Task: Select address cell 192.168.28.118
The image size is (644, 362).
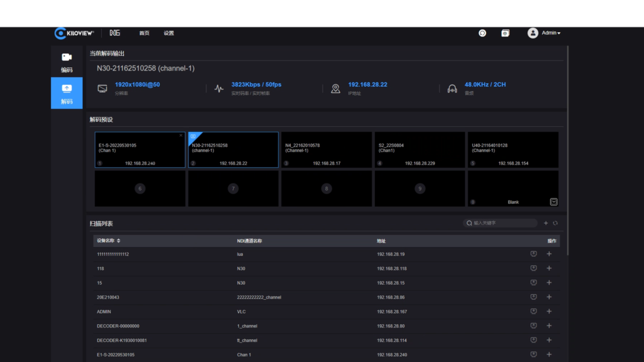Action: point(392,268)
